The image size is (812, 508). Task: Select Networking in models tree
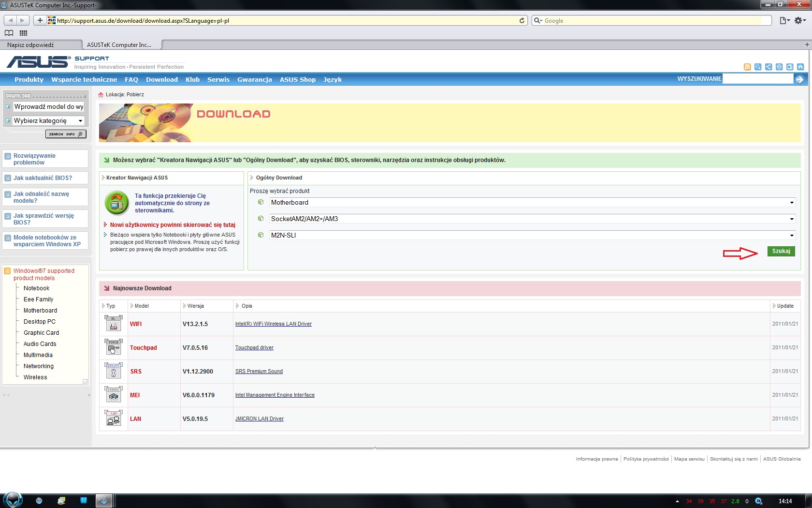(x=39, y=366)
